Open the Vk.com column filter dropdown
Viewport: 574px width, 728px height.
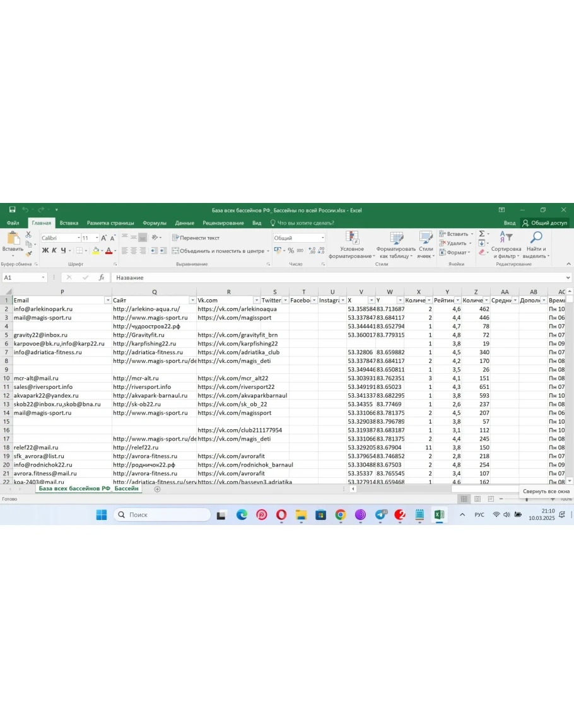[x=257, y=301]
